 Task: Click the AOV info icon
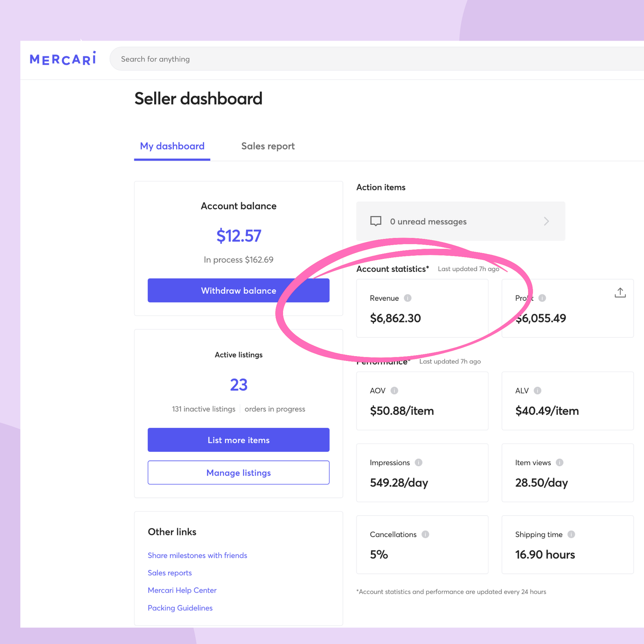394,390
